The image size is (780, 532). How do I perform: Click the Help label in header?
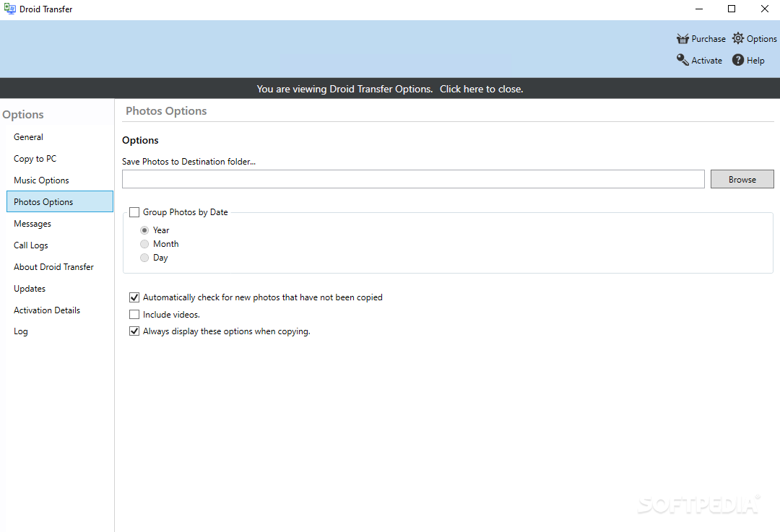(x=755, y=60)
